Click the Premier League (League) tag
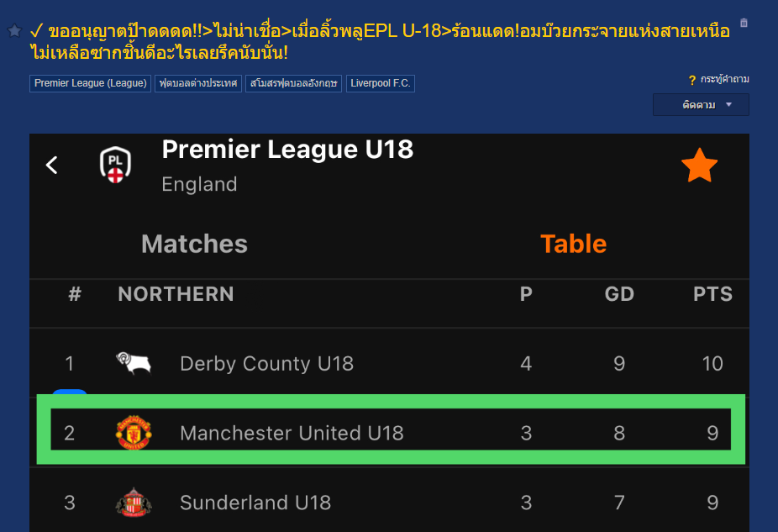778x532 pixels. pyautogui.click(x=91, y=83)
